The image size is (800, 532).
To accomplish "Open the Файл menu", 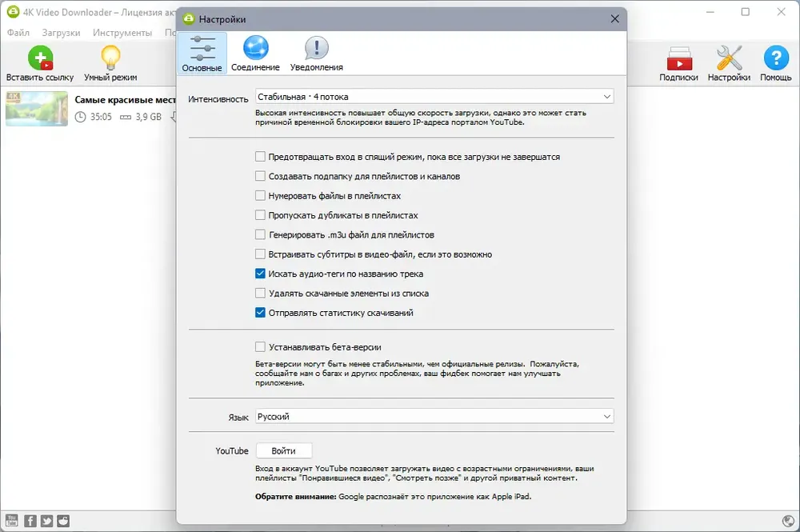I will click(18, 33).
